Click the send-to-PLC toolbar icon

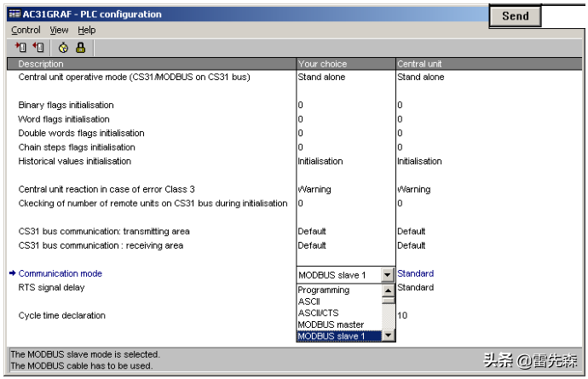21,48
